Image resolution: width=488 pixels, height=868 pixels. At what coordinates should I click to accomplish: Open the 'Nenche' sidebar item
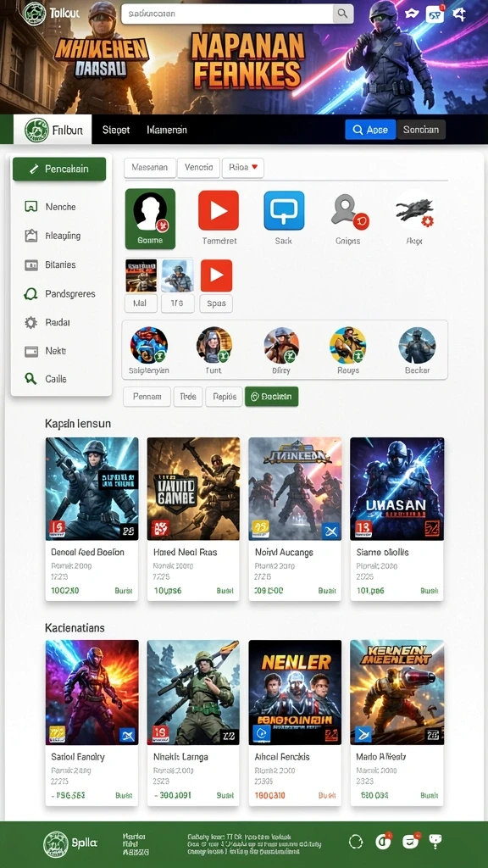[61, 207]
